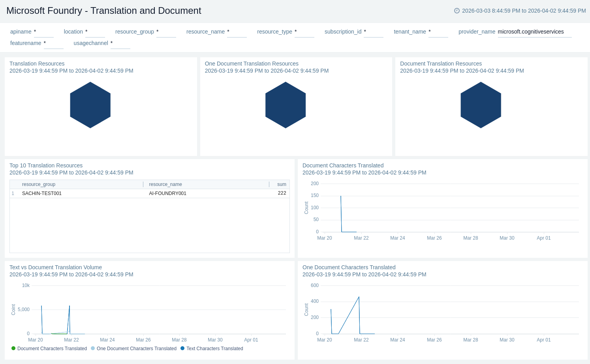Select the SACHIN-TEST001 table row

42,193
